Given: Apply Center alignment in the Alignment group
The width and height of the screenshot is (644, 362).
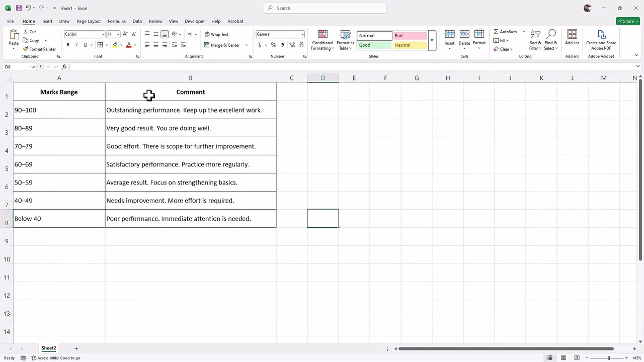Looking at the screenshot, I should click(x=156, y=45).
